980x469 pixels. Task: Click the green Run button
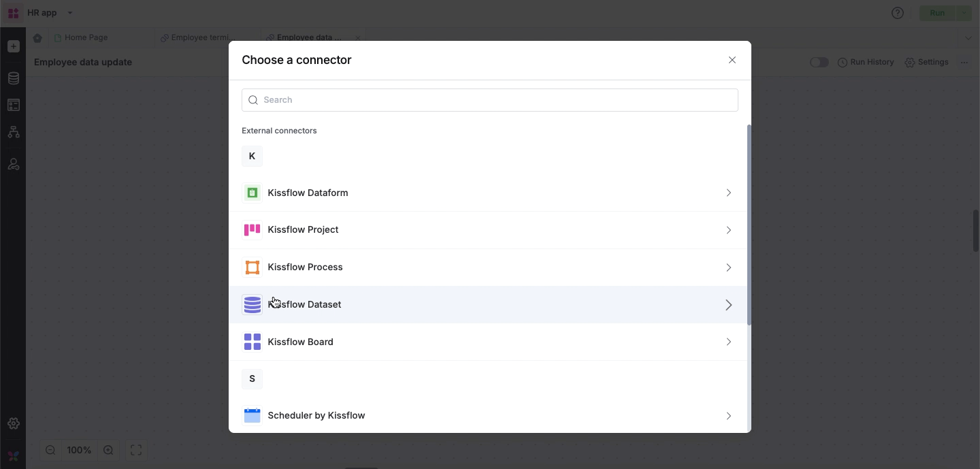pos(937,13)
